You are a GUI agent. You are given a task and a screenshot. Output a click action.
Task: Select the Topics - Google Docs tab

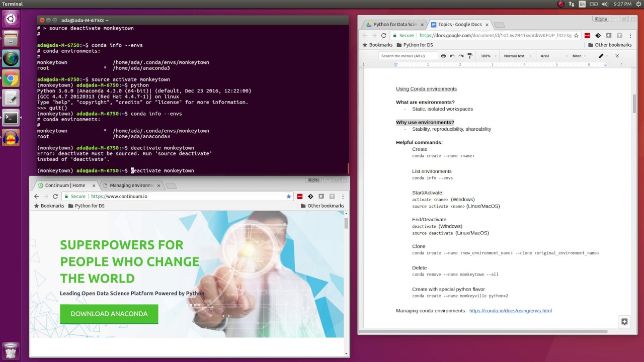point(459,25)
